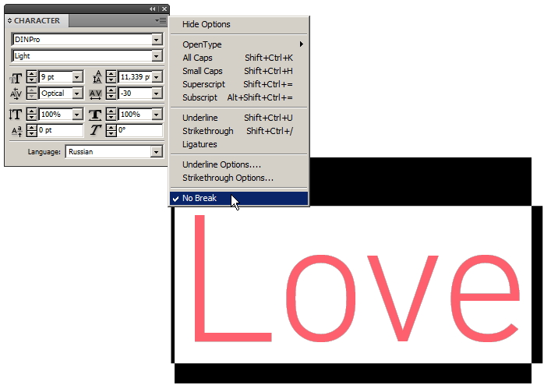Click the baseline shift stepper arrows
Image resolution: width=551 pixels, height=392 pixels.
coord(32,131)
